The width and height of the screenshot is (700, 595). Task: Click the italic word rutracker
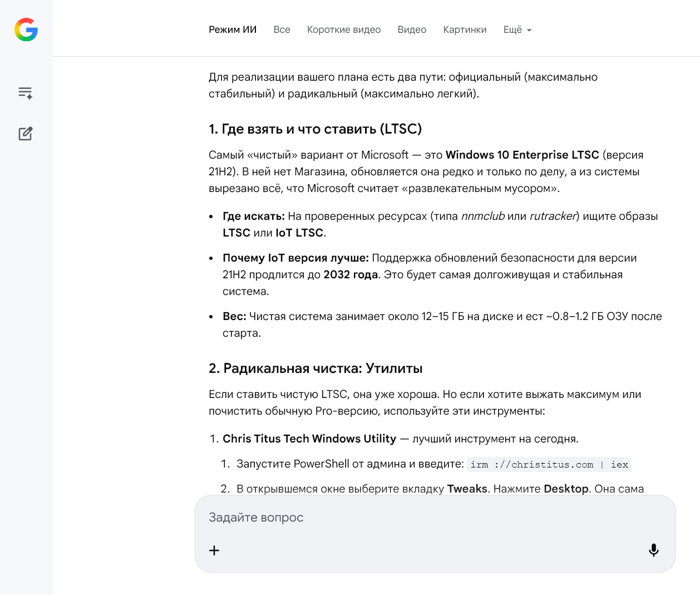pos(553,216)
